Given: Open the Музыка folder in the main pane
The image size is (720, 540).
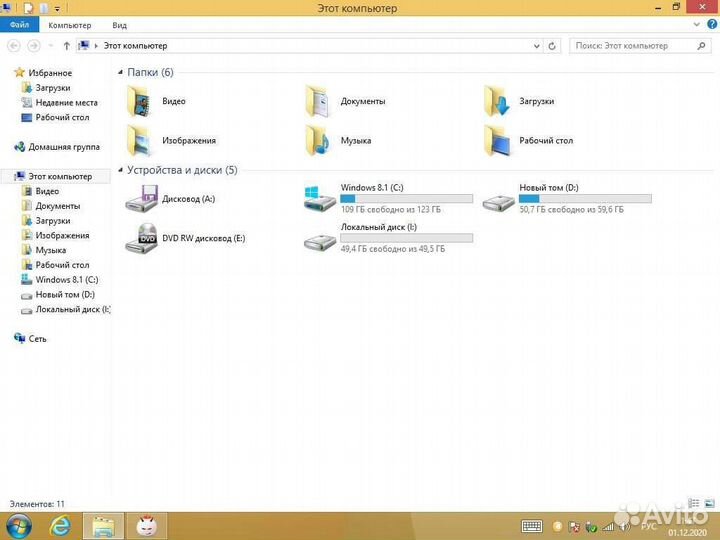Looking at the screenshot, I should [x=318, y=140].
